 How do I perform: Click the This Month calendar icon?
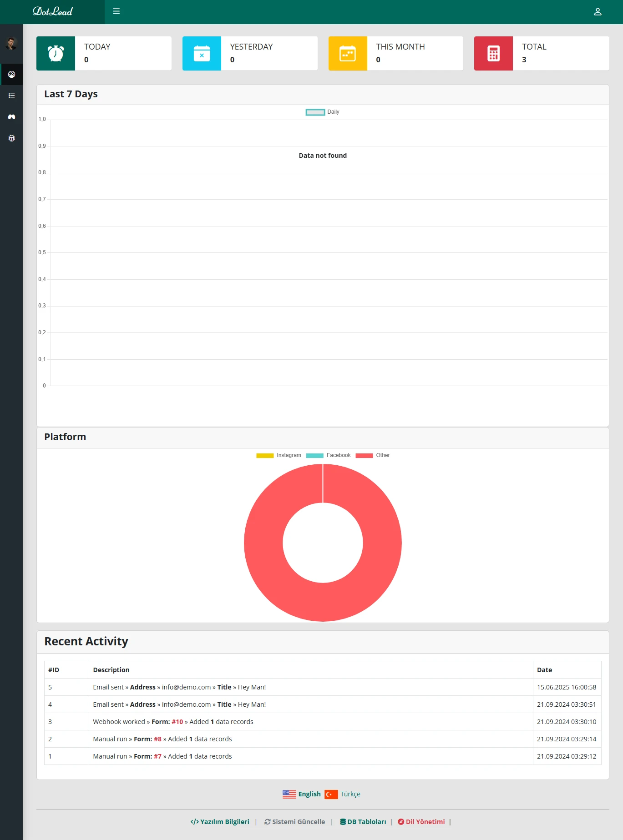[348, 54]
